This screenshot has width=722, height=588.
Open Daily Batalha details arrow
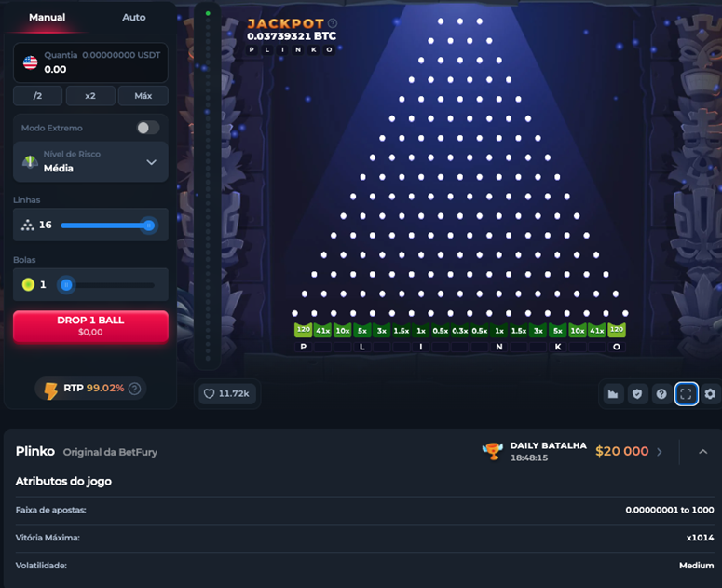coord(660,452)
